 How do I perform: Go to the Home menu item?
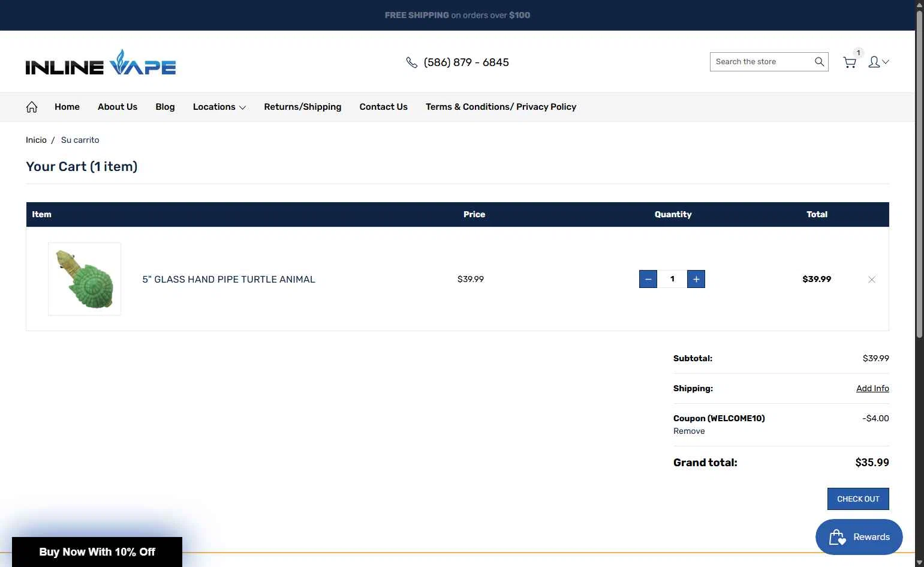pos(67,107)
